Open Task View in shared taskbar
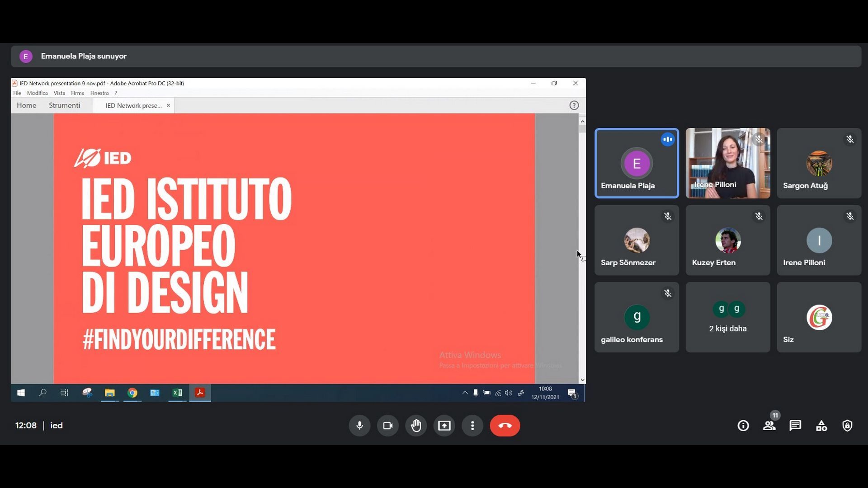Screen dimensions: 868x488 pos(64,393)
